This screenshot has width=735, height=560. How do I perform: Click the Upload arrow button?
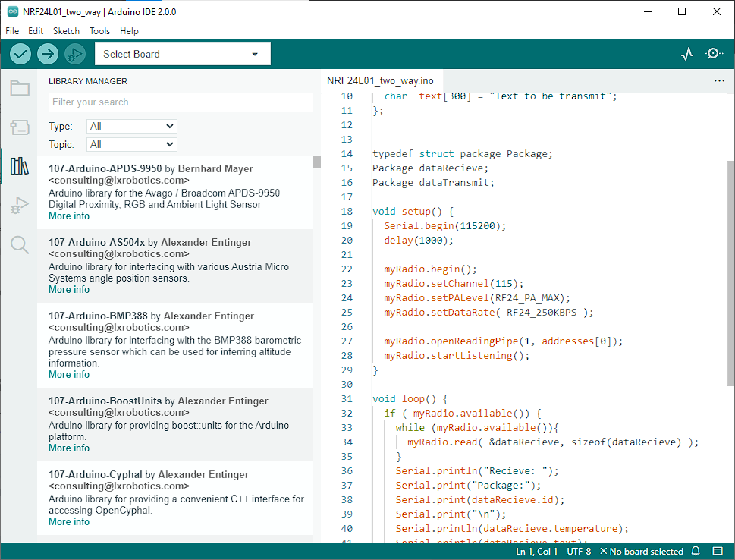pyautogui.click(x=47, y=54)
